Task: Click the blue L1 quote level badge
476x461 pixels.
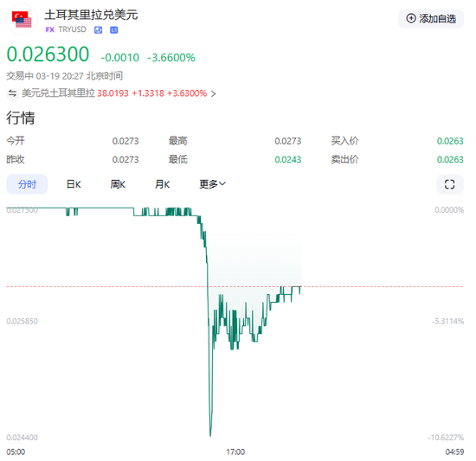Action: (x=114, y=29)
